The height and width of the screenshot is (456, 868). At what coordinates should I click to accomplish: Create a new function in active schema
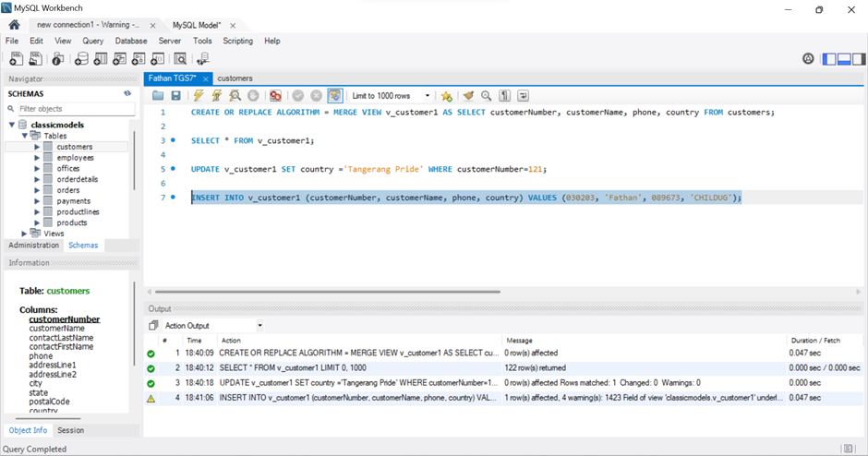coord(158,59)
